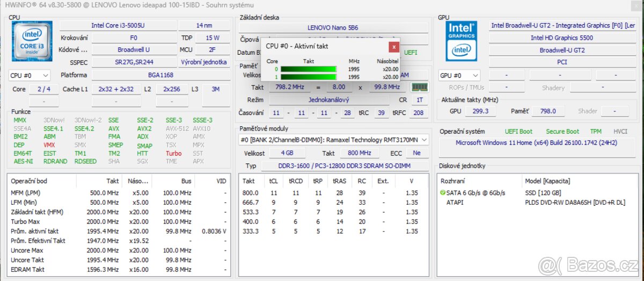Click the memory base clock 99.8 MHz field

(x=386, y=87)
